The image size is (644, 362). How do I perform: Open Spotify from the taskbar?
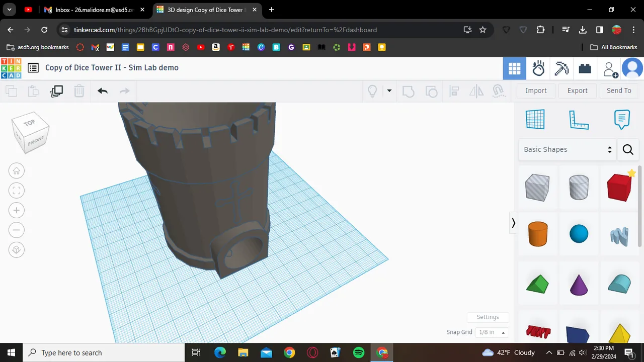tap(359, 352)
